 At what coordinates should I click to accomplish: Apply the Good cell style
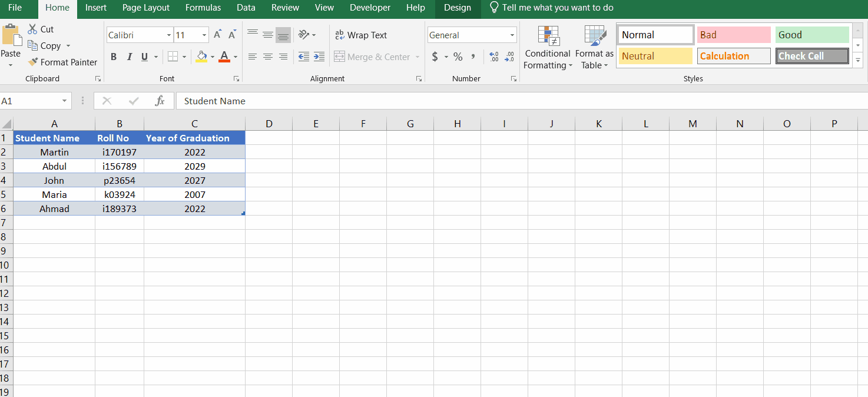[x=812, y=35]
